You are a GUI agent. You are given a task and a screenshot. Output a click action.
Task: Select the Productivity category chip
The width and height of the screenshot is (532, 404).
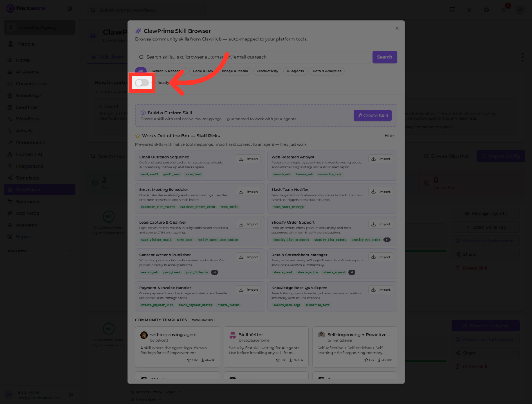[267, 71]
